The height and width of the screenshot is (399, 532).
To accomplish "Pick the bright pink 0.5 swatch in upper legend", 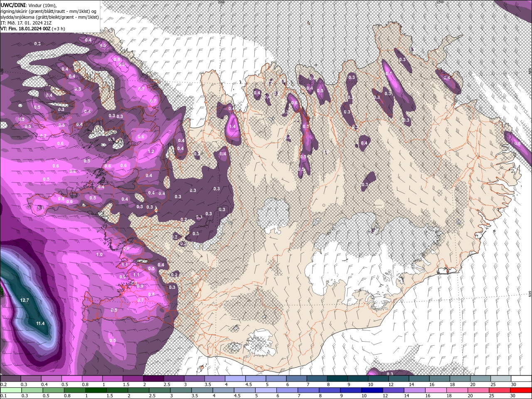I will point(71,379).
